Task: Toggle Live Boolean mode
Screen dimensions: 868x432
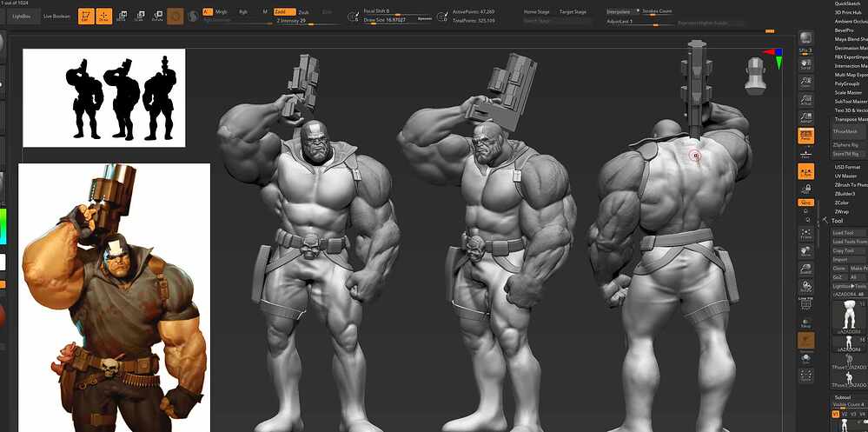Action: point(57,16)
